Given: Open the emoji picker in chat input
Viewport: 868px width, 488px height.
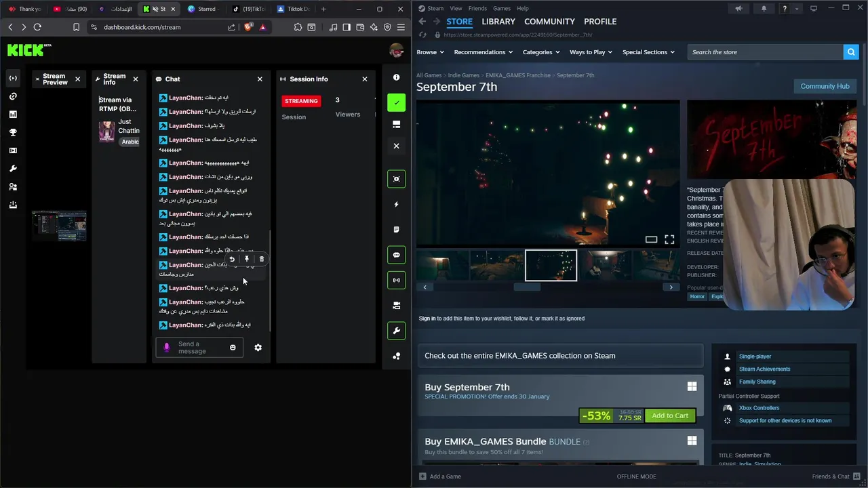Looking at the screenshot, I should click(x=233, y=348).
